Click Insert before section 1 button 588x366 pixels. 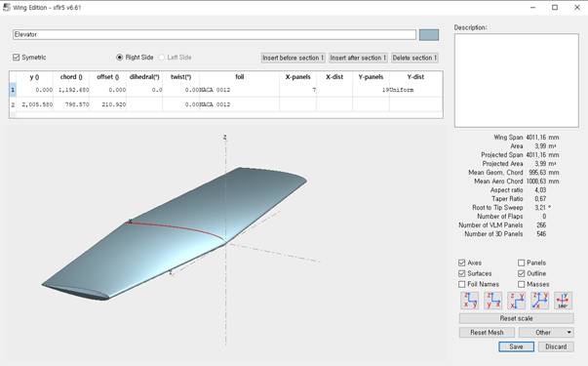pyautogui.click(x=293, y=58)
